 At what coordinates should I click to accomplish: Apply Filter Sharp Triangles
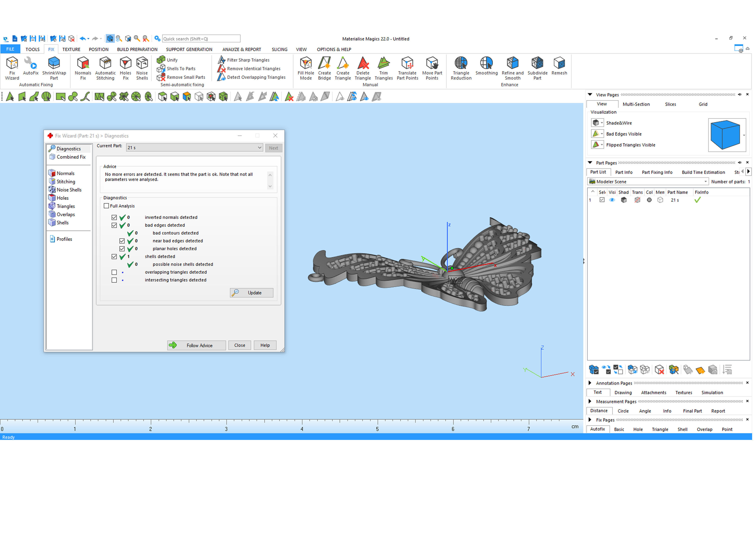click(244, 60)
